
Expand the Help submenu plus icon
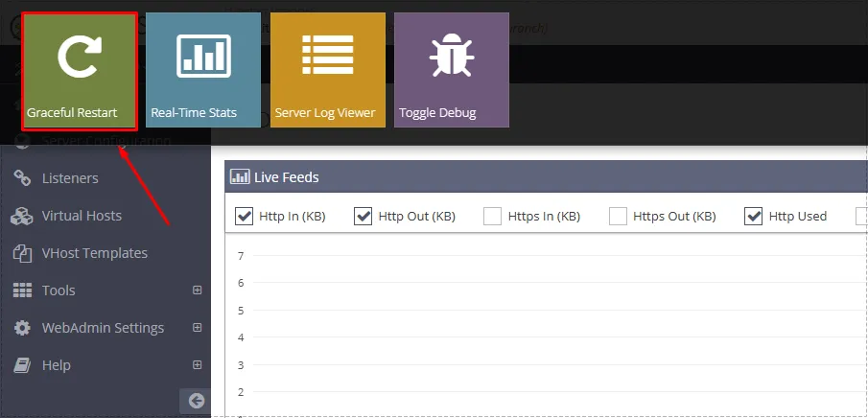coord(197,365)
